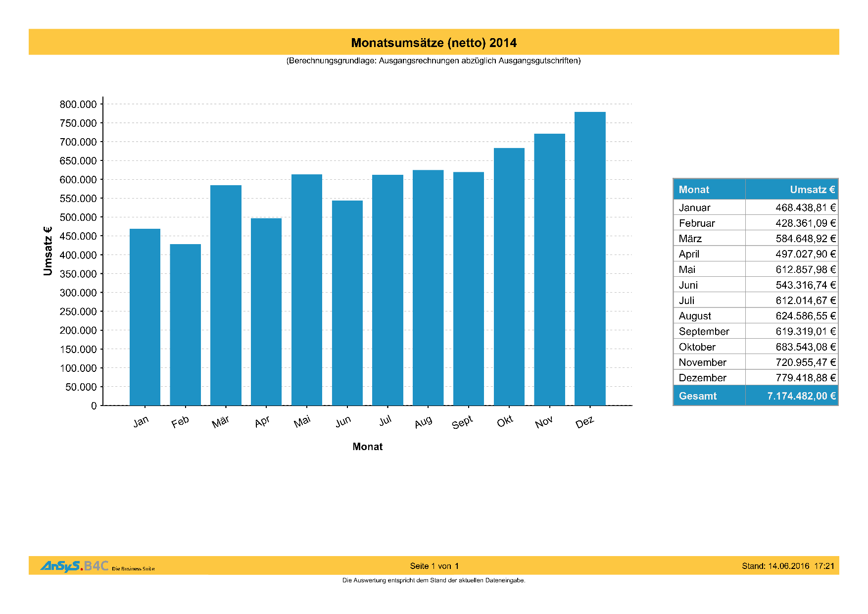Select the Okt bar in the chart
Image resolution: width=868 pixels, height=614 pixels.
tap(509, 276)
